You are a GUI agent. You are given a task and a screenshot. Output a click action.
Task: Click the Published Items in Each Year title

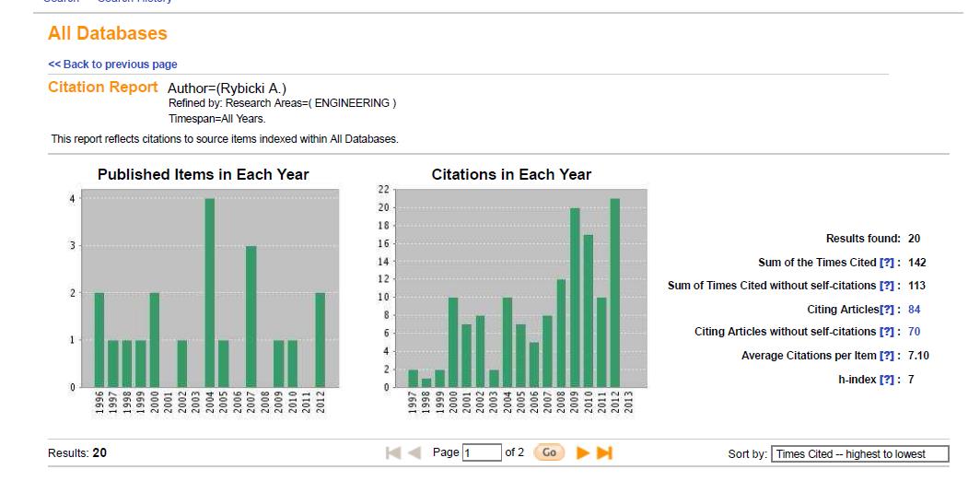204,174
